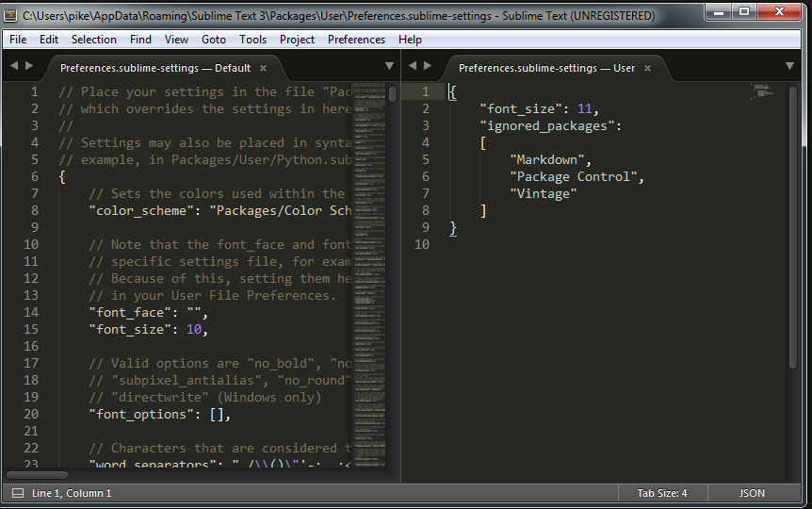Click the "font_size": 10 line
This screenshot has width=812, height=509.
point(148,330)
